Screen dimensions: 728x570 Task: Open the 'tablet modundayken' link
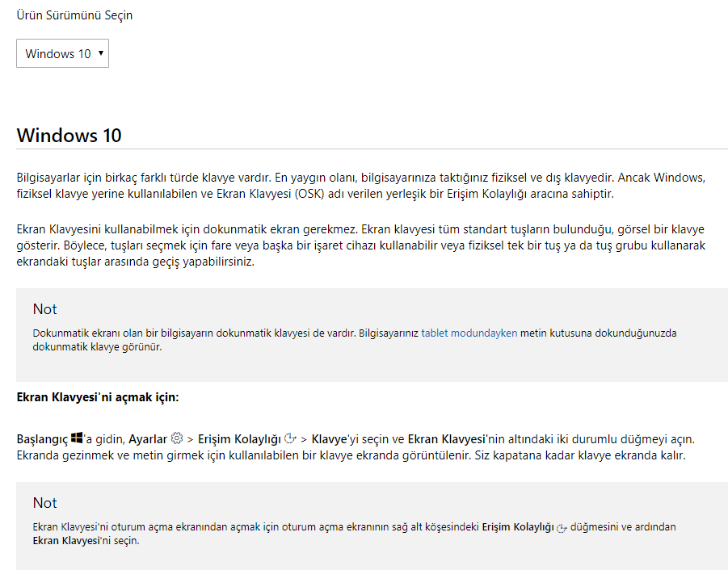(469, 333)
